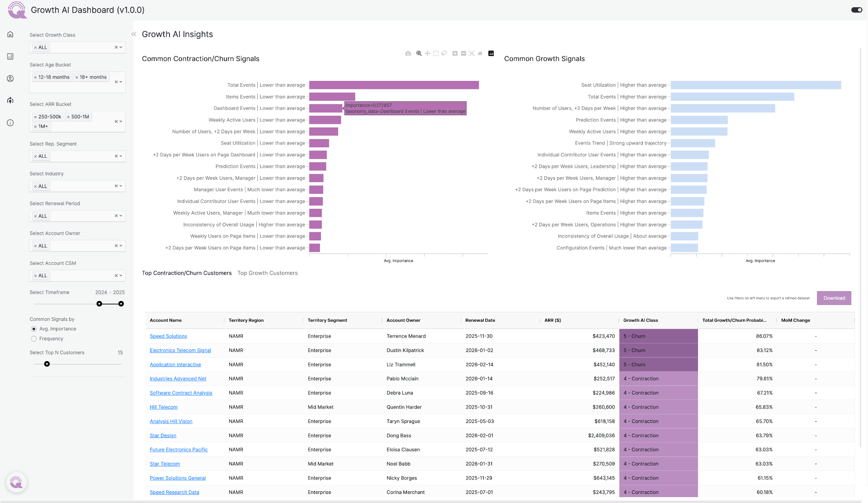
Task: Autoscale the churn signals chart
Action: (x=472, y=53)
